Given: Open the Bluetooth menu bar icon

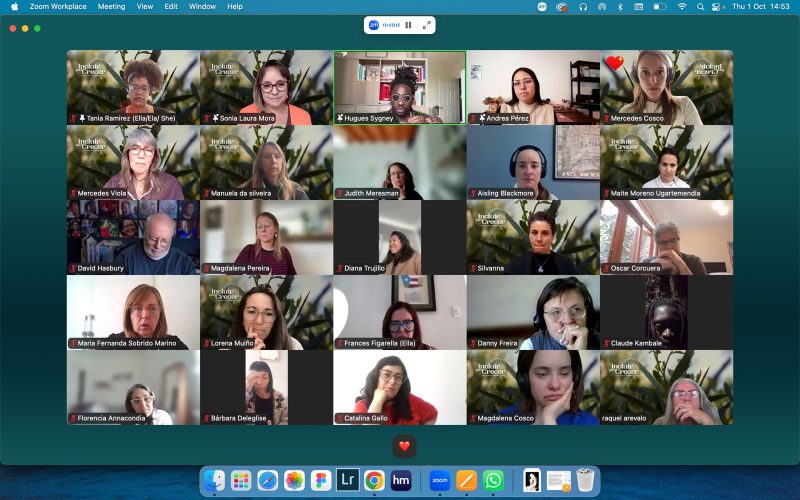Looking at the screenshot, I should coord(620,7).
